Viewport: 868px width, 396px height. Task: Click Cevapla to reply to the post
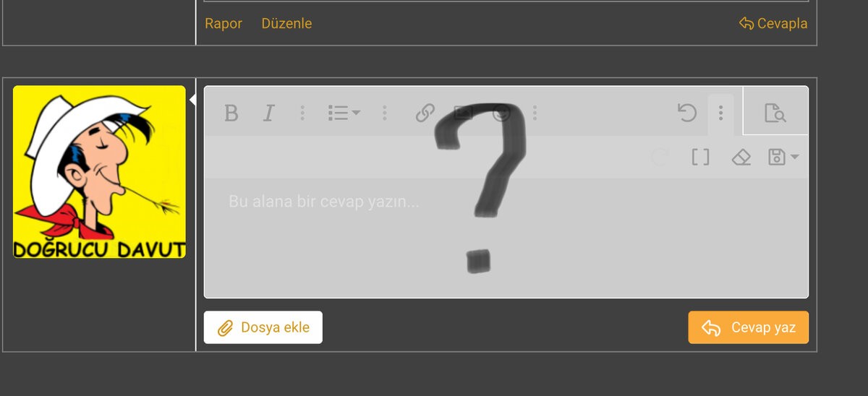tap(773, 24)
